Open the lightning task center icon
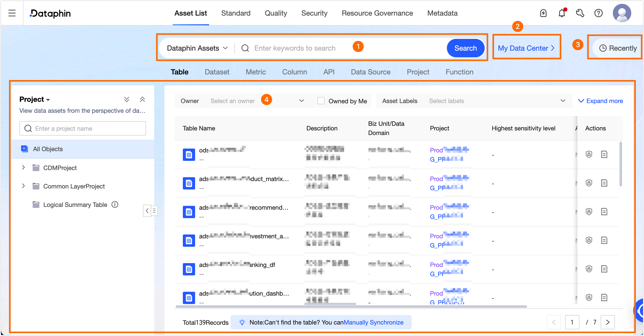Viewport: 644px width, 336px height. (x=543, y=13)
